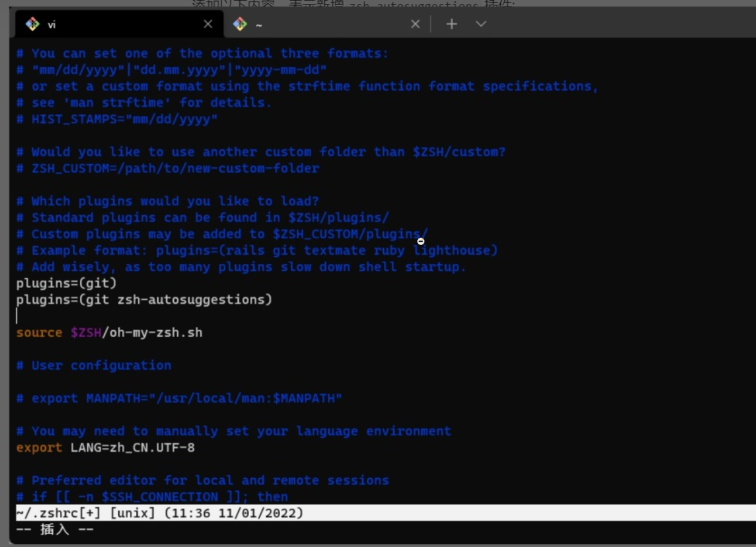Expand the new tab profile dropdown
Image resolution: width=756 pixels, height=547 pixels.
(x=482, y=24)
